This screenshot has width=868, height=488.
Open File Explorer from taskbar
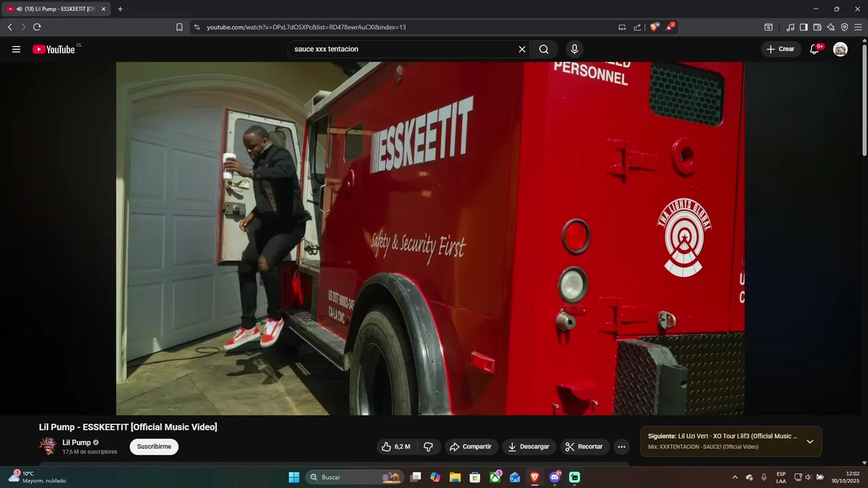(455, 477)
